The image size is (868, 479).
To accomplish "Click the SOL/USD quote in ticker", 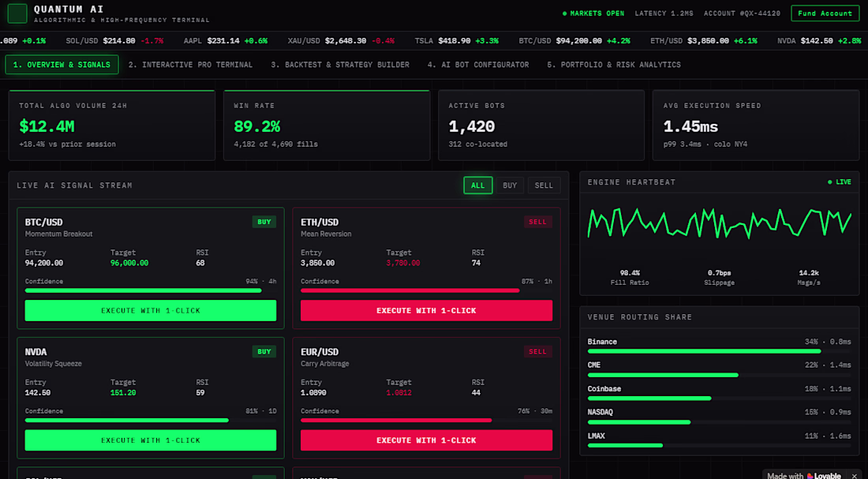I will coord(114,41).
